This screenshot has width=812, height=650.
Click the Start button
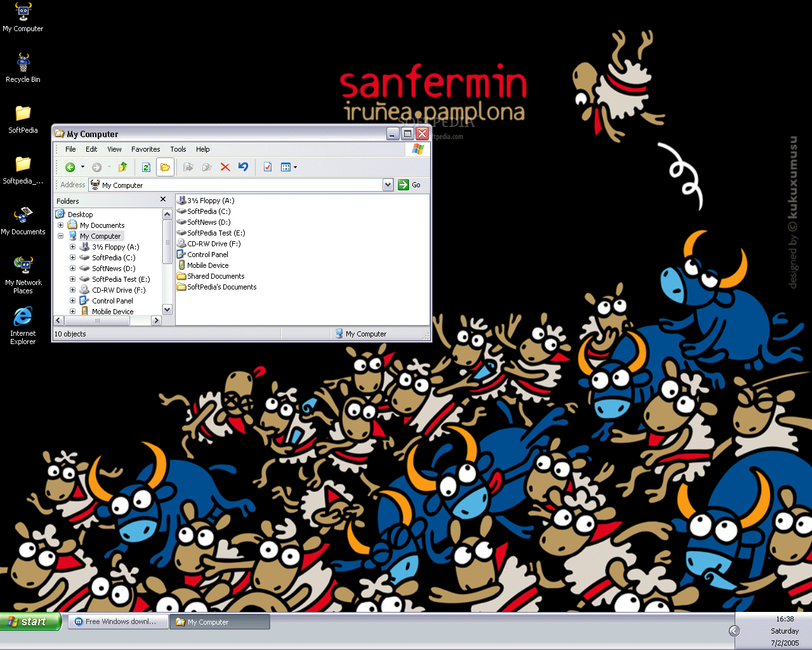tap(30, 621)
